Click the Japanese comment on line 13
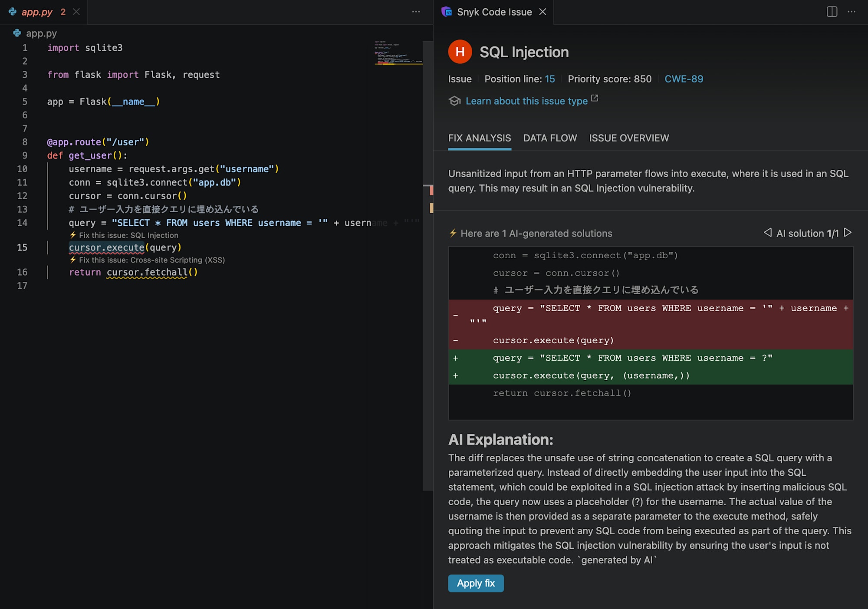868x609 pixels. (164, 209)
